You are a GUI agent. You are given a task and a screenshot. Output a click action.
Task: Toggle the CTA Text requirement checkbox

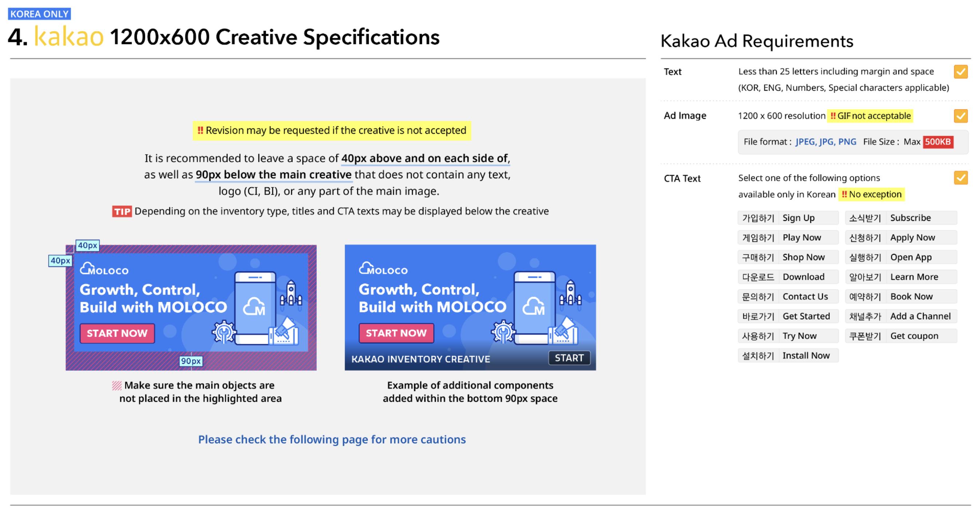point(961,178)
